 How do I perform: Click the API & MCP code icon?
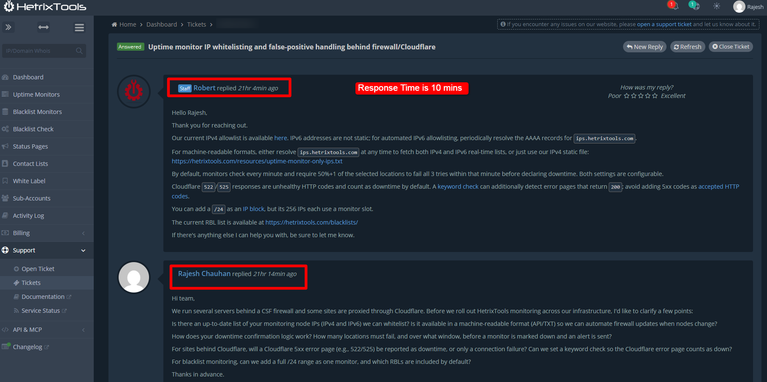pos(5,330)
